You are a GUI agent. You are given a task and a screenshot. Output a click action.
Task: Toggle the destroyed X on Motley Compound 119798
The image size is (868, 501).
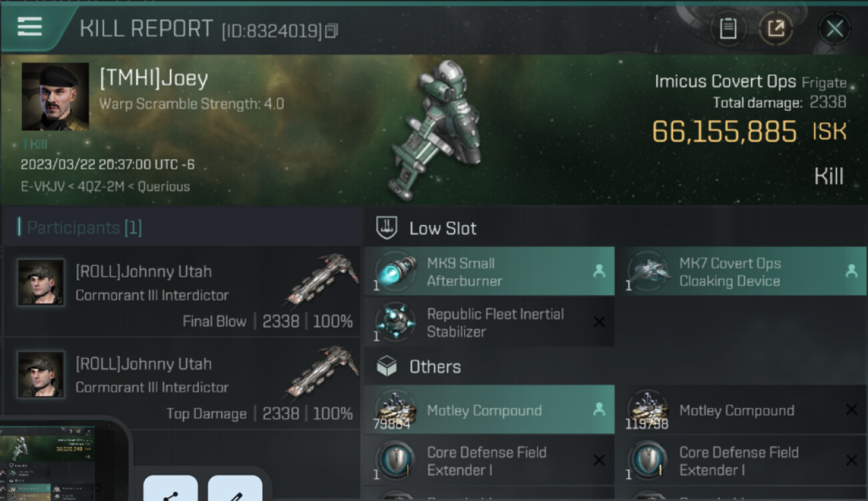point(851,410)
